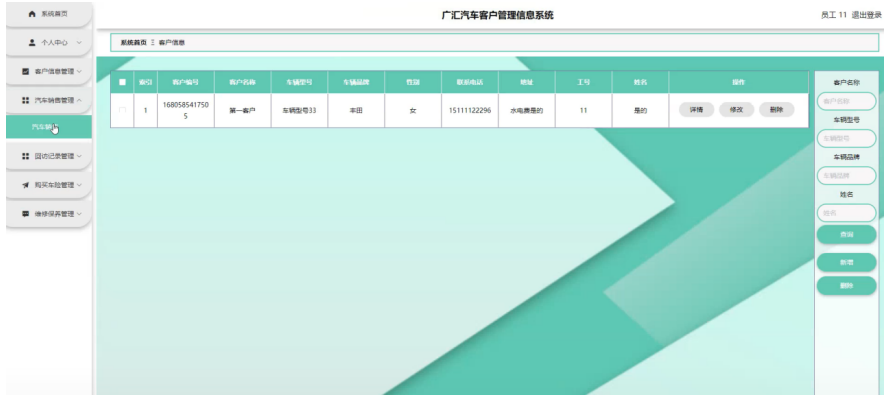Image resolution: width=889 pixels, height=395 pixels.
Task: Focus the 车辆品牌 search input field
Action: tap(846, 176)
